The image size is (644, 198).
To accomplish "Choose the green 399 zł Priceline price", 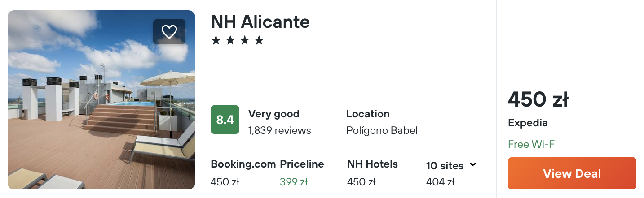I will click(294, 182).
